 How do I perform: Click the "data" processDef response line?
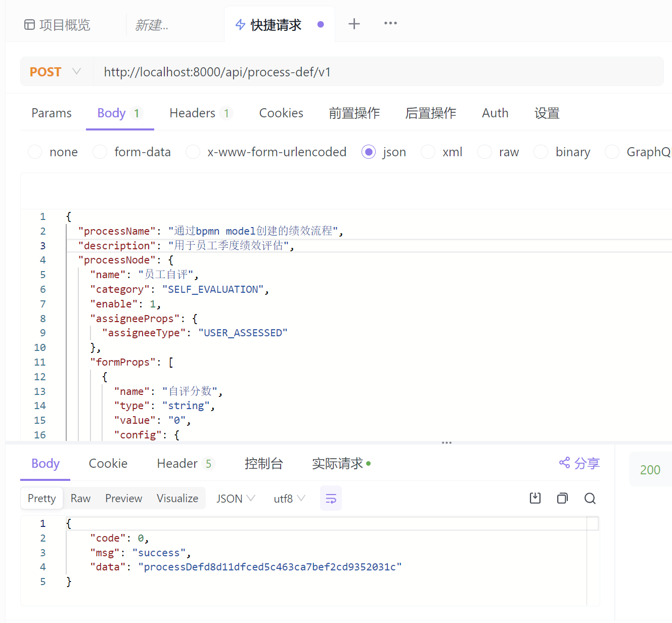pos(246,567)
